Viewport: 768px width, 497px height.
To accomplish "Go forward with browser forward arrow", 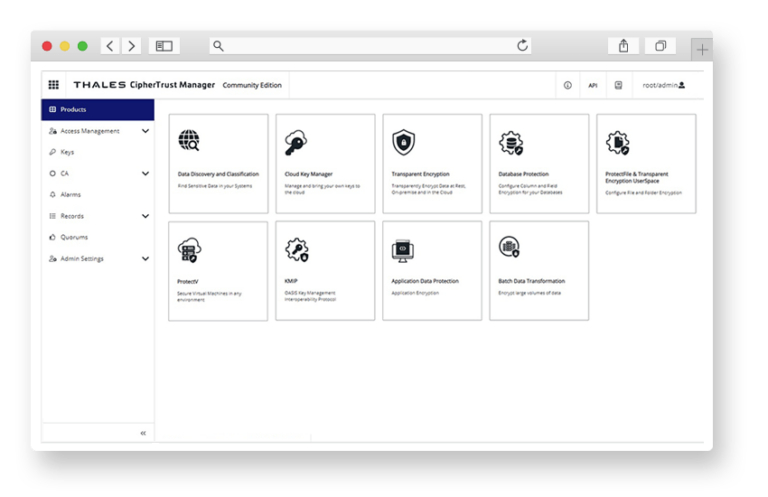I will [x=131, y=46].
